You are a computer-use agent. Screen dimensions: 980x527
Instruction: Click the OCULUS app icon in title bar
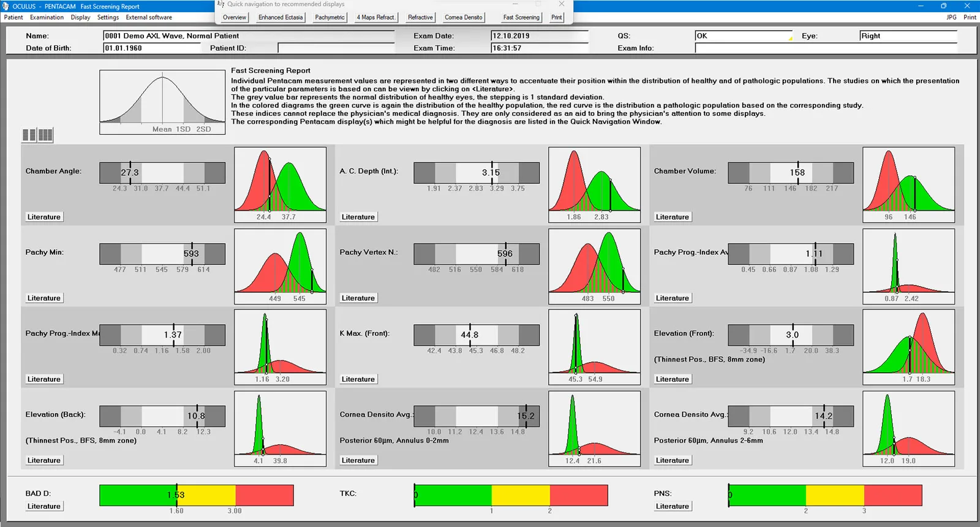coord(6,6)
